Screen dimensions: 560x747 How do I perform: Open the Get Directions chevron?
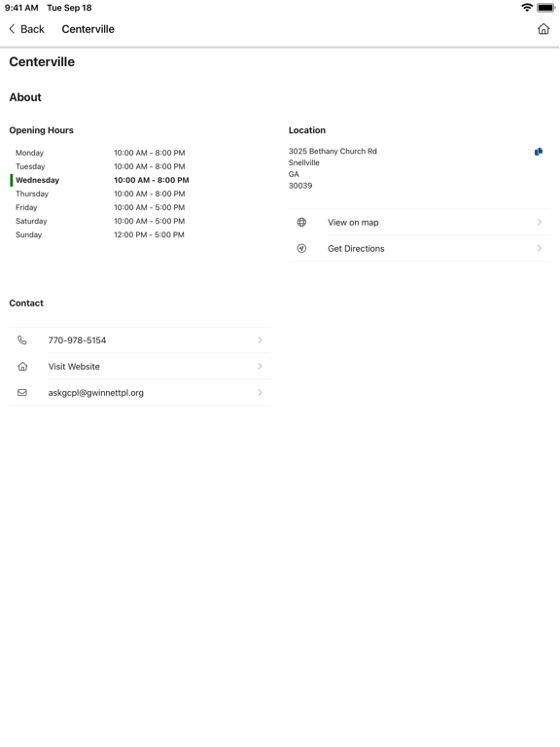click(x=540, y=248)
